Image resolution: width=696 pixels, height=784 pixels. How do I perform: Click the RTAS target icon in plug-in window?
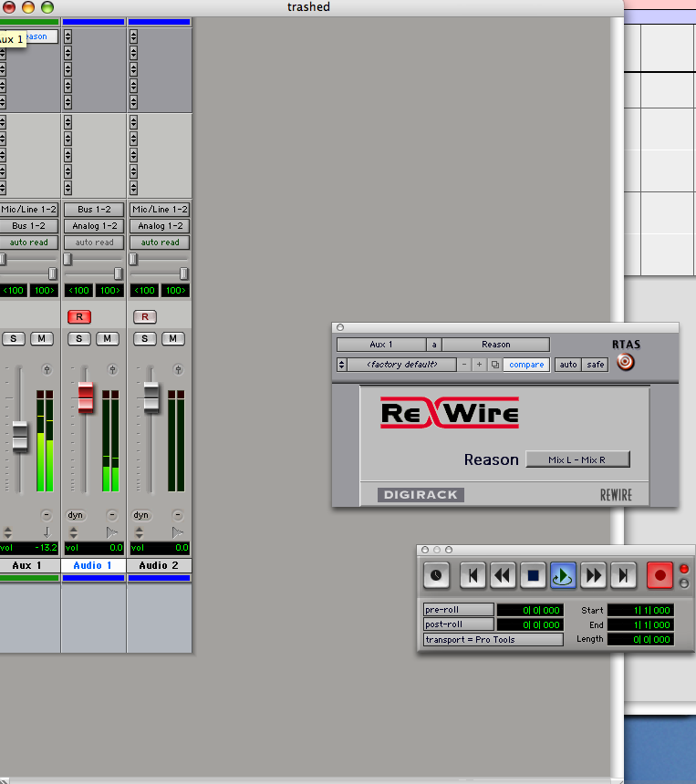coord(625,362)
